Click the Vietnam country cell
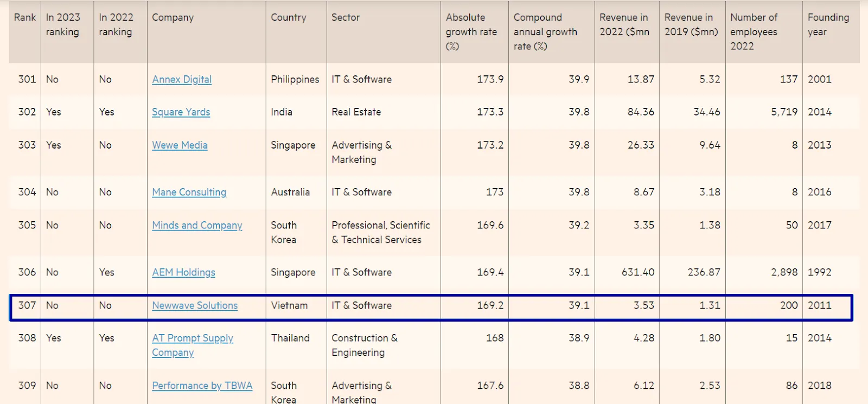Viewport: 868px width, 404px height. 289,305
